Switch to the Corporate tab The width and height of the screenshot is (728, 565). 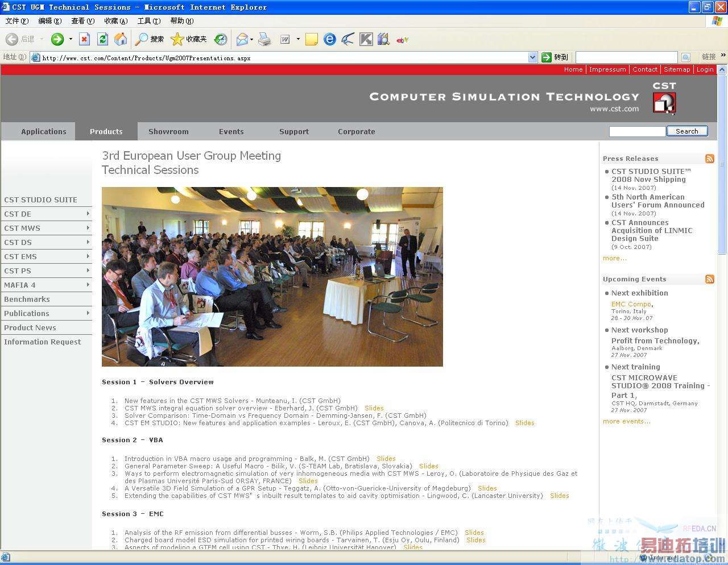point(357,131)
